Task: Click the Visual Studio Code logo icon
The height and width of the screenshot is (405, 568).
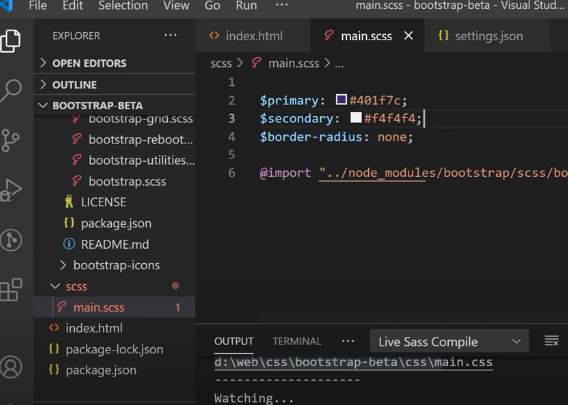Action: 7,5
